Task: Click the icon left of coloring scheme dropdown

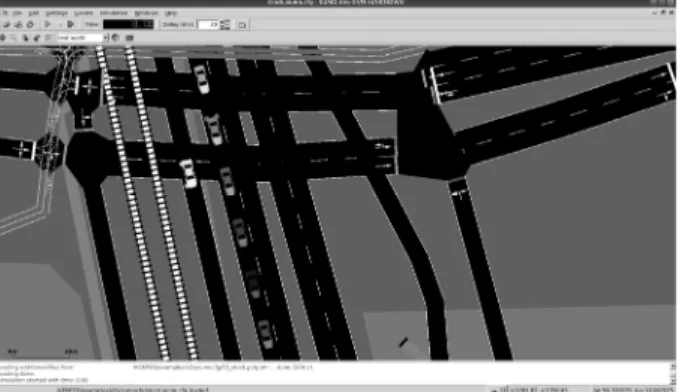Action: point(48,38)
